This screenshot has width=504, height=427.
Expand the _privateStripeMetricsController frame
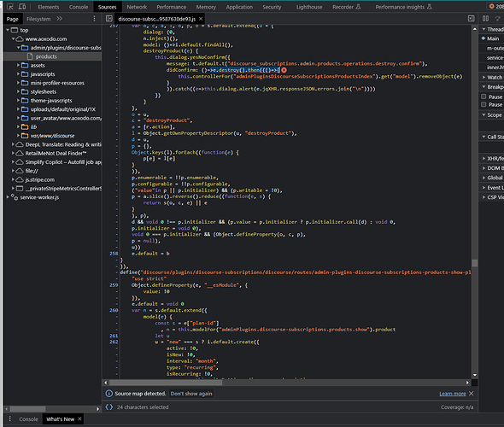click(13, 188)
